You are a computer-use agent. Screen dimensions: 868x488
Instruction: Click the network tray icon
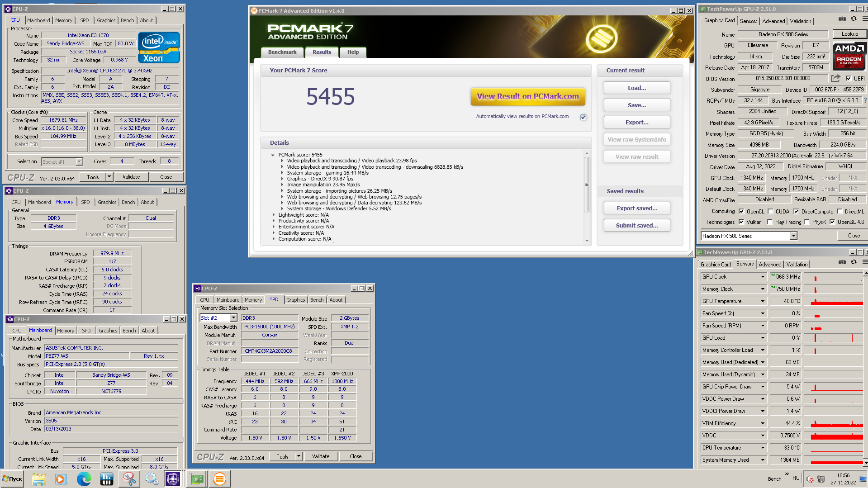[x=821, y=479]
